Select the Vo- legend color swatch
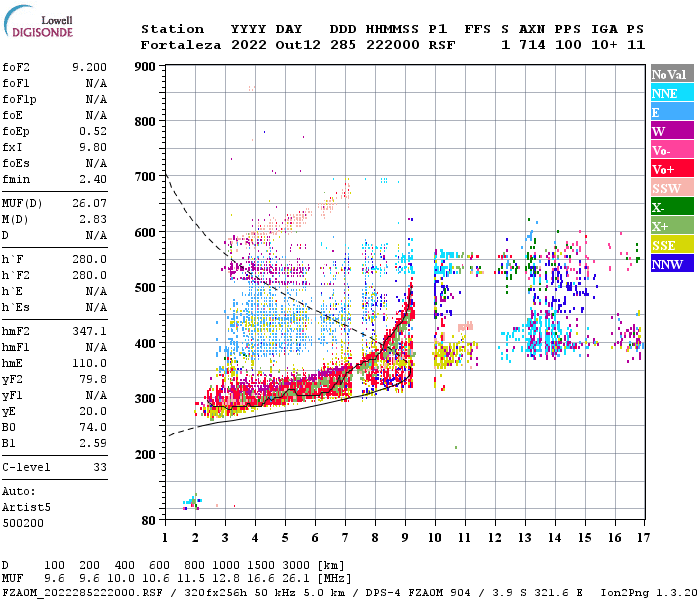This screenshot has width=700, height=600. [672, 150]
